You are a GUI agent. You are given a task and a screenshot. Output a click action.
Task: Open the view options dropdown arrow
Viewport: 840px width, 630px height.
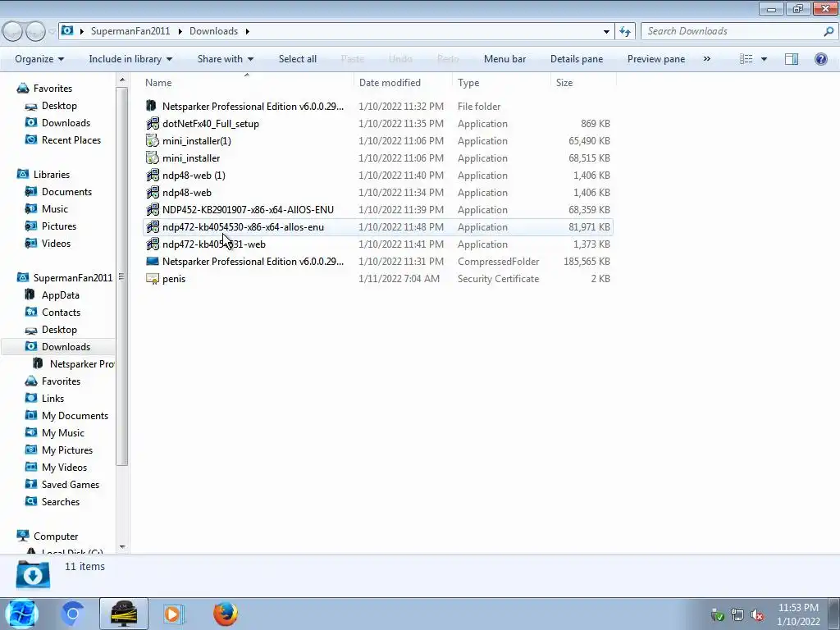pos(764,59)
